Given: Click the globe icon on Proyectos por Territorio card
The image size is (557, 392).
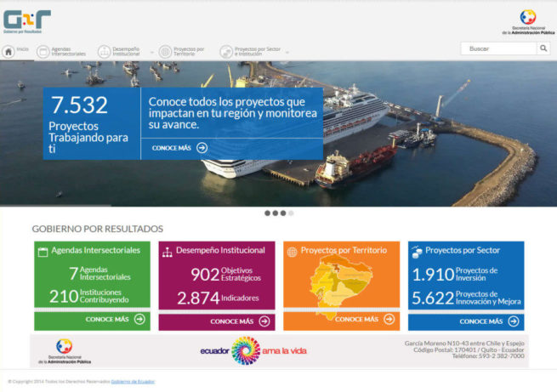Looking at the screenshot, I should [x=293, y=252].
